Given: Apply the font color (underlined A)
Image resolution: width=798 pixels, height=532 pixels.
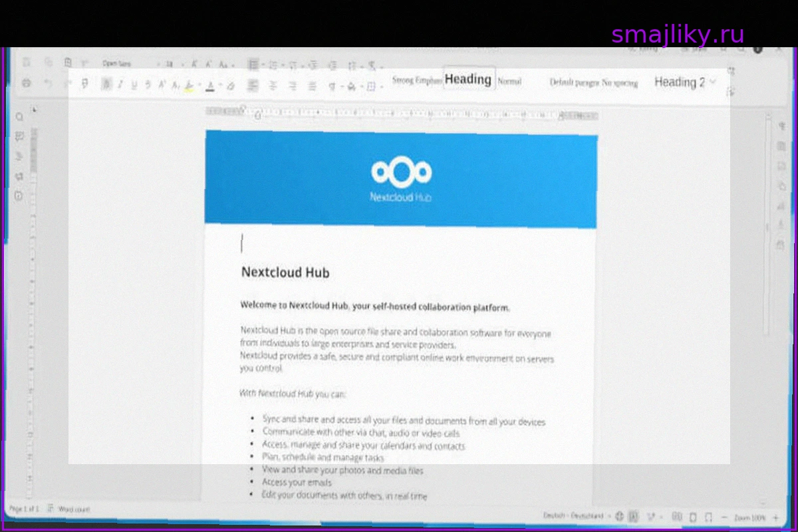Looking at the screenshot, I should [x=211, y=85].
